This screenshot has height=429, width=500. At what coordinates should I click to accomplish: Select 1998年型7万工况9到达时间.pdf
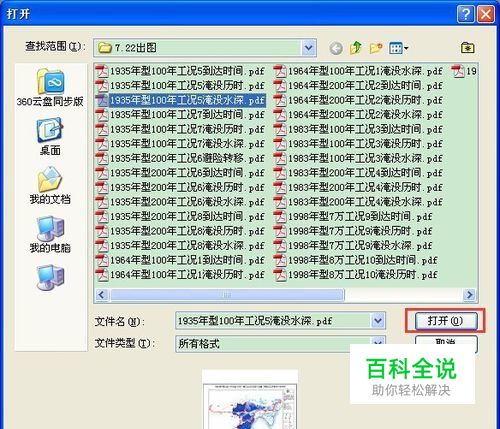tap(353, 217)
